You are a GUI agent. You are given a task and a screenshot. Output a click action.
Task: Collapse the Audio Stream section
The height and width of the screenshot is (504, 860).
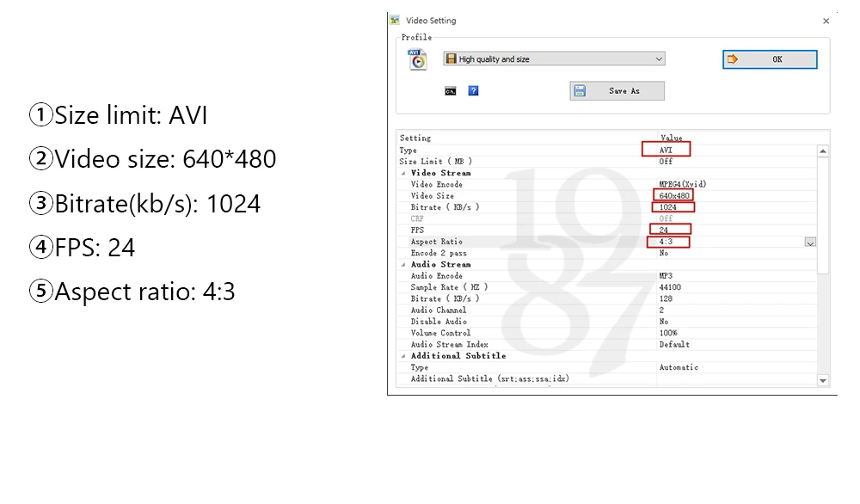(x=403, y=265)
